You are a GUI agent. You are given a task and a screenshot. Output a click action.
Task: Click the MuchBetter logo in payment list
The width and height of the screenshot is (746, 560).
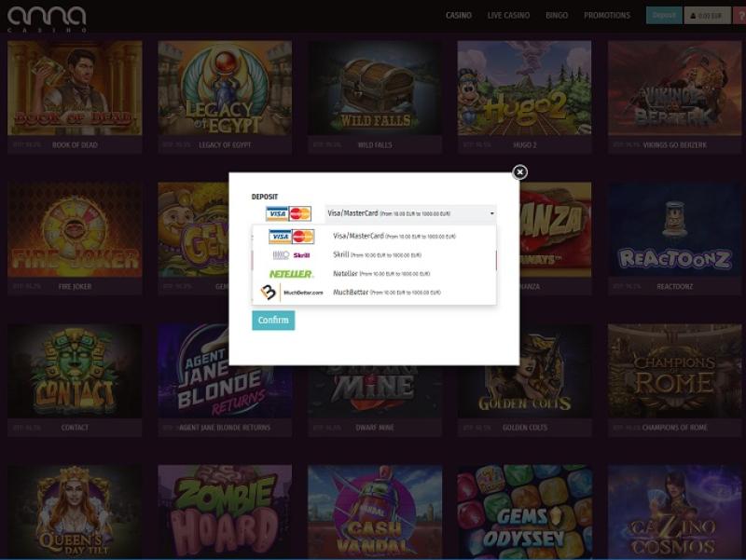(x=291, y=293)
